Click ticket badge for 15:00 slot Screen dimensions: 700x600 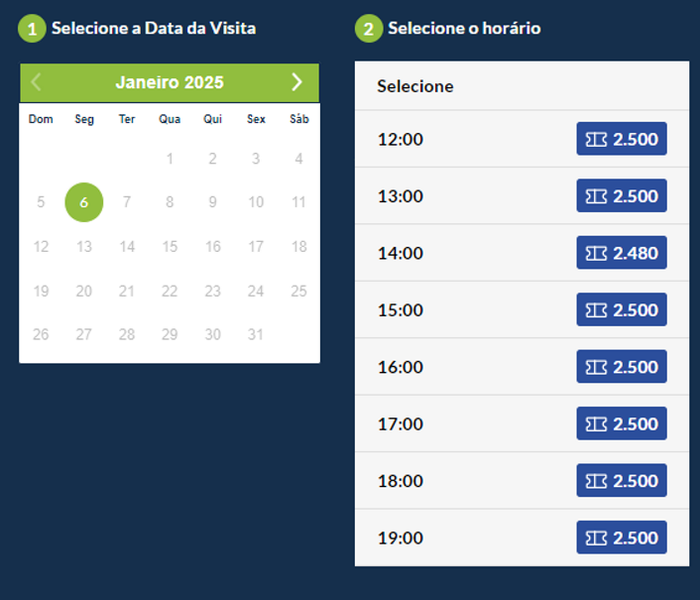click(622, 310)
